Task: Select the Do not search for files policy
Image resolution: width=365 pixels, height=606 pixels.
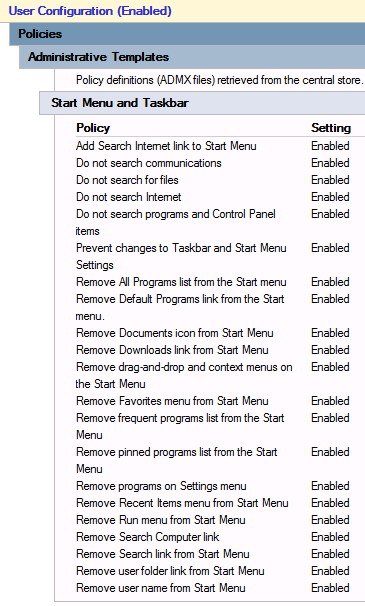Action: pyautogui.click(x=127, y=180)
